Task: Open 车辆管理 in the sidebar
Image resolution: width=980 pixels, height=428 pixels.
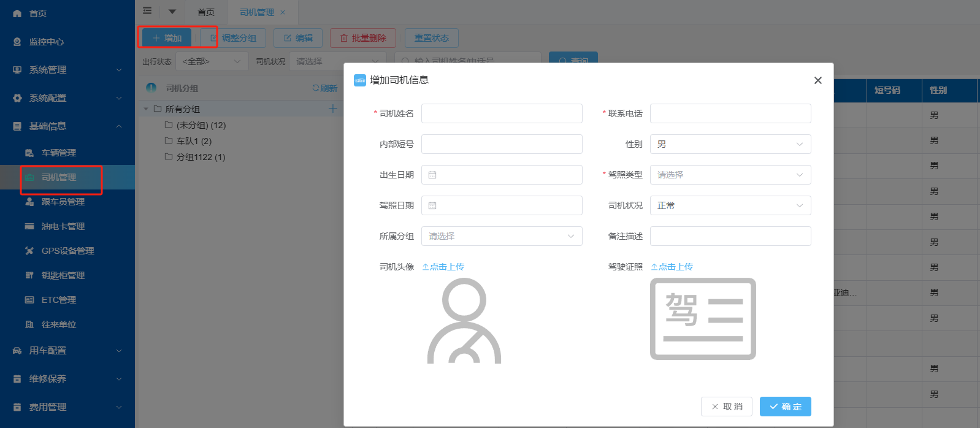Action: pos(59,153)
